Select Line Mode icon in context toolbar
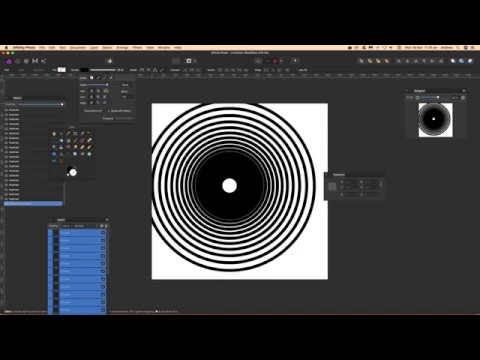The image size is (480, 360). (162, 70)
